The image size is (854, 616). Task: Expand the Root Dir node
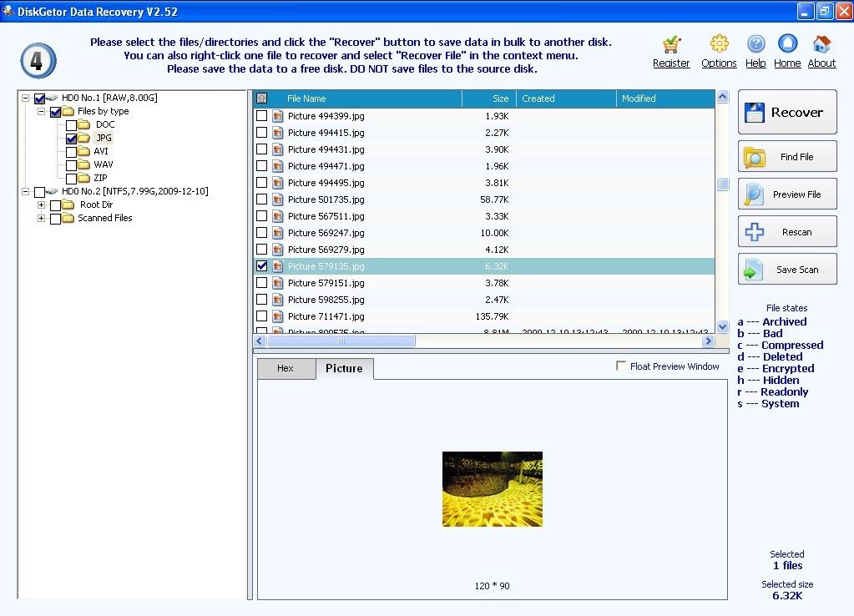pos(42,204)
